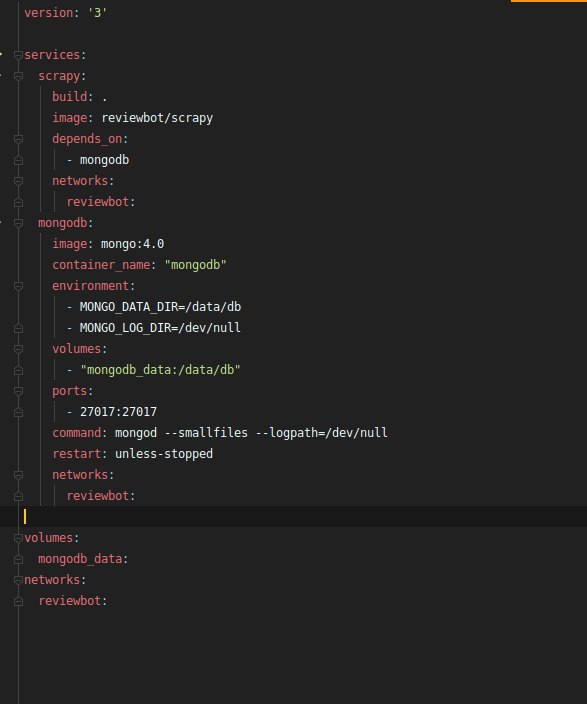Image resolution: width=587 pixels, height=704 pixels.
Task: Click the 'mongo:4.0' image value
Action: coord(132,244)
